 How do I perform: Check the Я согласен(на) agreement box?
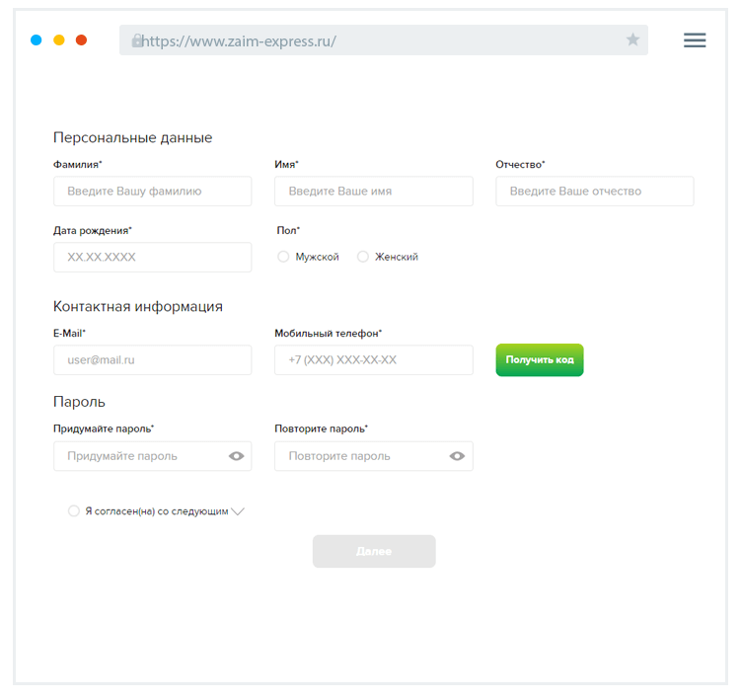pos(74,511)
